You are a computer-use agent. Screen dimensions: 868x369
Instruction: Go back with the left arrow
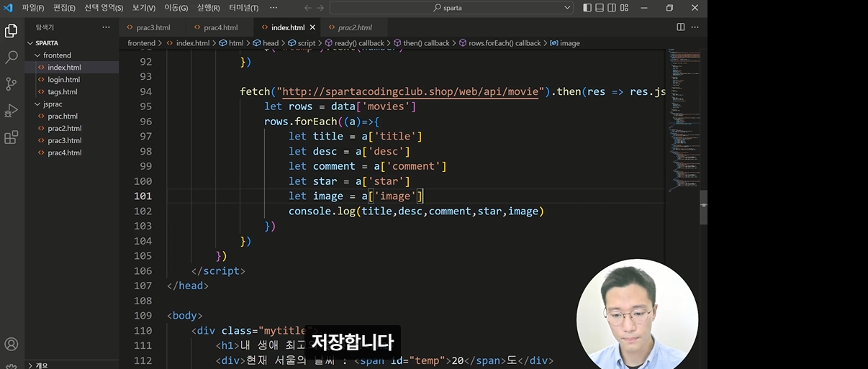coord(308,8)
